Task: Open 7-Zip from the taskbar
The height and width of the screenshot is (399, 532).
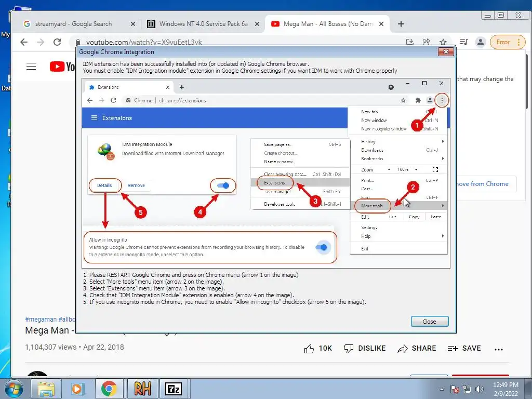Action: coord(174,389)
